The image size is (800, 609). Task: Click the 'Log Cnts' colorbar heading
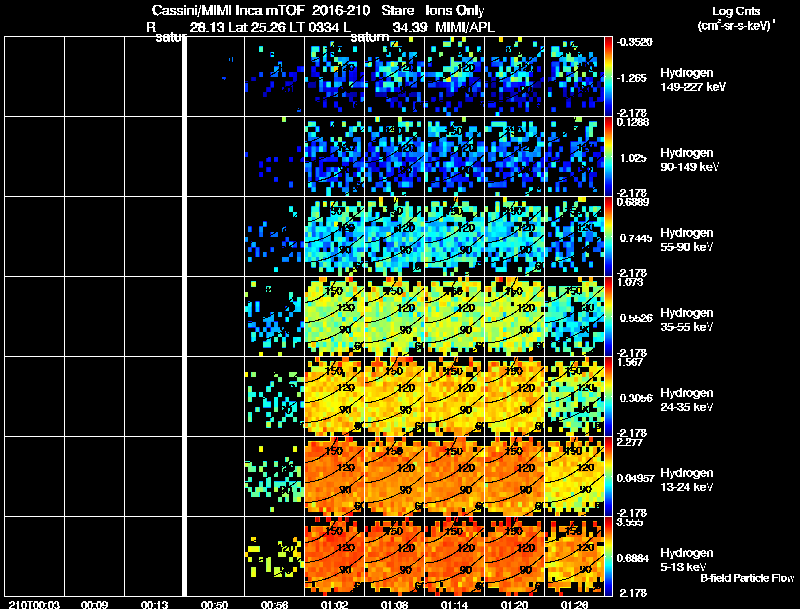[736, 11]
